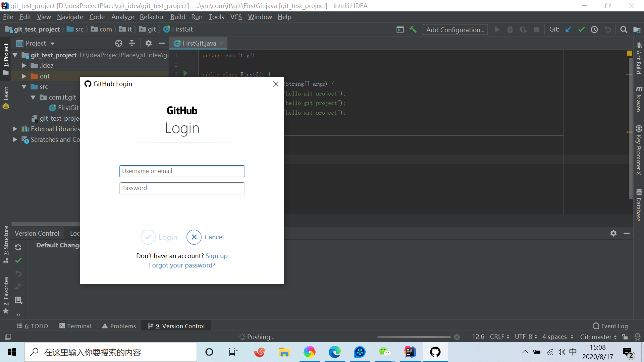Expand the out folder
The image size is (644, 362).
pyautogui.click(x=24, y=76)
